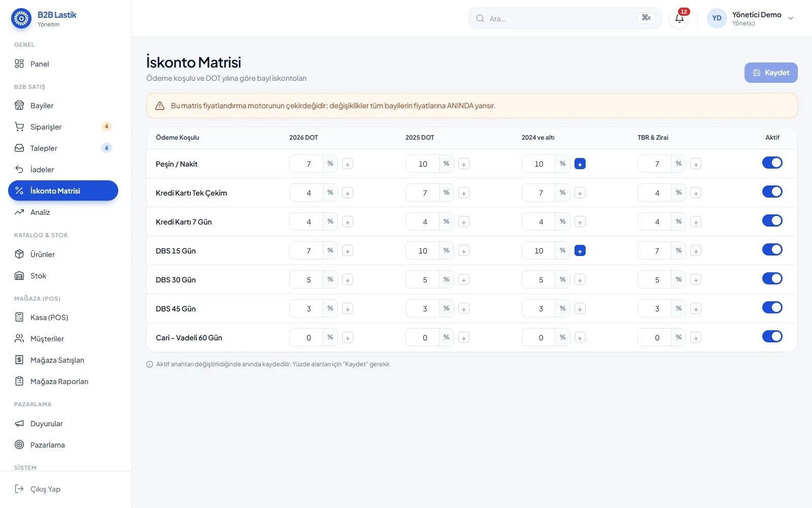Toggle Aktif switch for DBS 30 Gün
This screenshot has width=812, height=508.
772,278
